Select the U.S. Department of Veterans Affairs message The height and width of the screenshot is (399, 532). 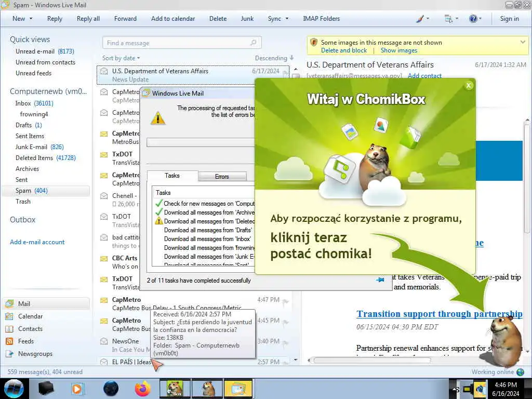[193, 75]
